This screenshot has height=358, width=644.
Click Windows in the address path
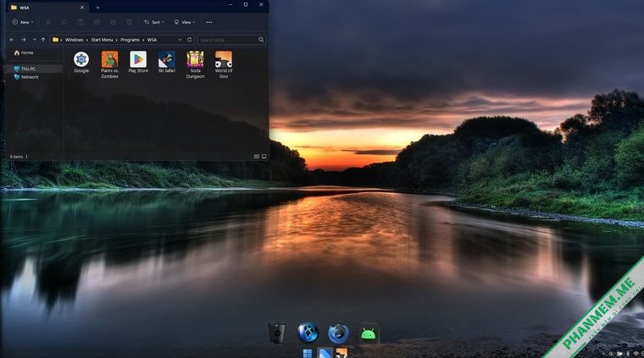[74, 40]
